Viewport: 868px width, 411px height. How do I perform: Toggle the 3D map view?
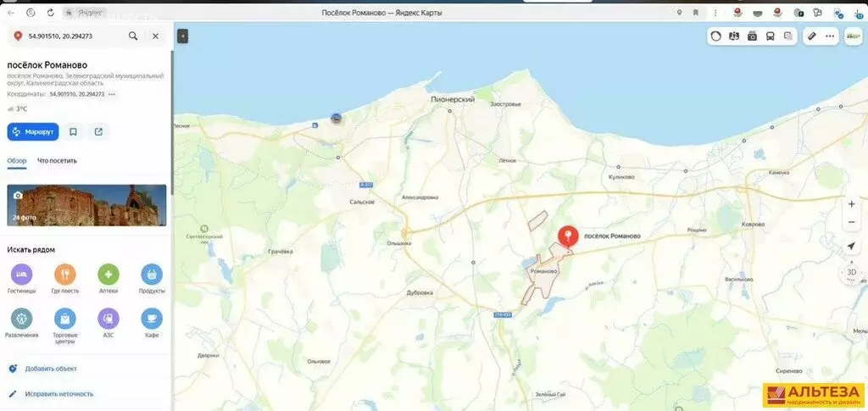pyautogui.click(x=851, y=272)
